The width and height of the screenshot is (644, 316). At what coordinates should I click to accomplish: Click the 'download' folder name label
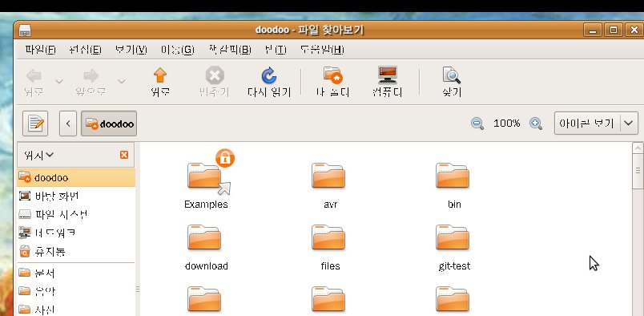pos(207,266)
